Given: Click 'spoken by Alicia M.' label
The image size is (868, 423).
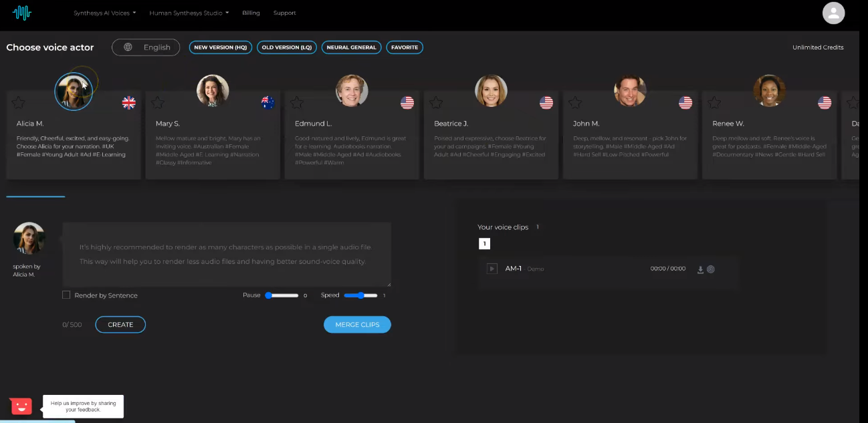Looking at the screenshot, I should click(x=27, y=271).
